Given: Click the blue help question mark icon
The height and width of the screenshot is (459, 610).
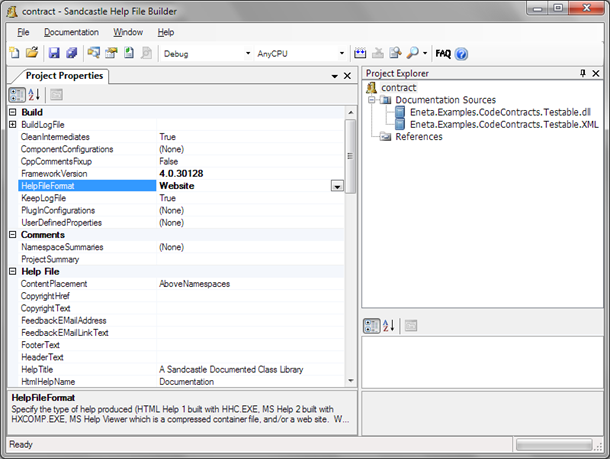Looking at the screenshot, I should [461, 54].
